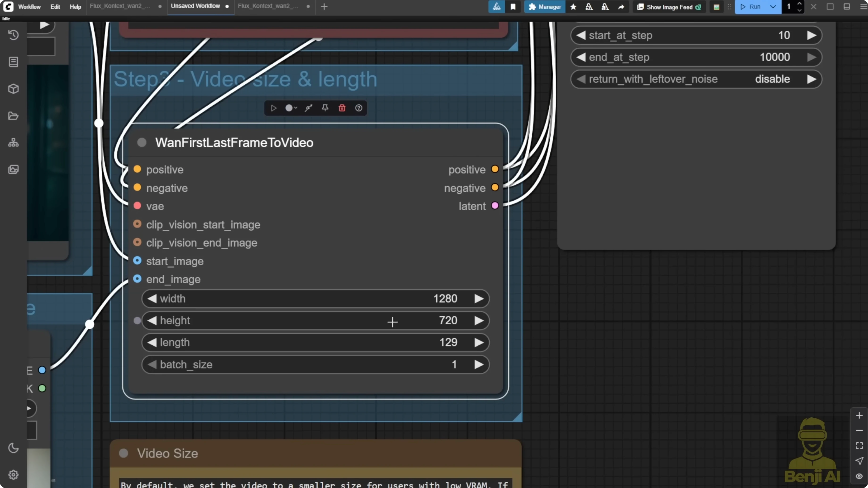
Task: Delete node using the trash icon
Action: coord(342,108)
